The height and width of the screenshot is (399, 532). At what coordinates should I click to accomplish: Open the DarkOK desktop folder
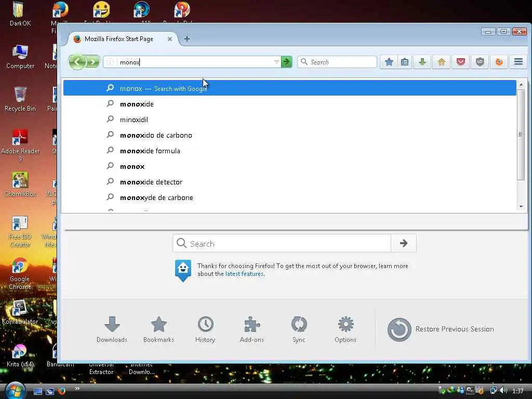pos(20,14)
